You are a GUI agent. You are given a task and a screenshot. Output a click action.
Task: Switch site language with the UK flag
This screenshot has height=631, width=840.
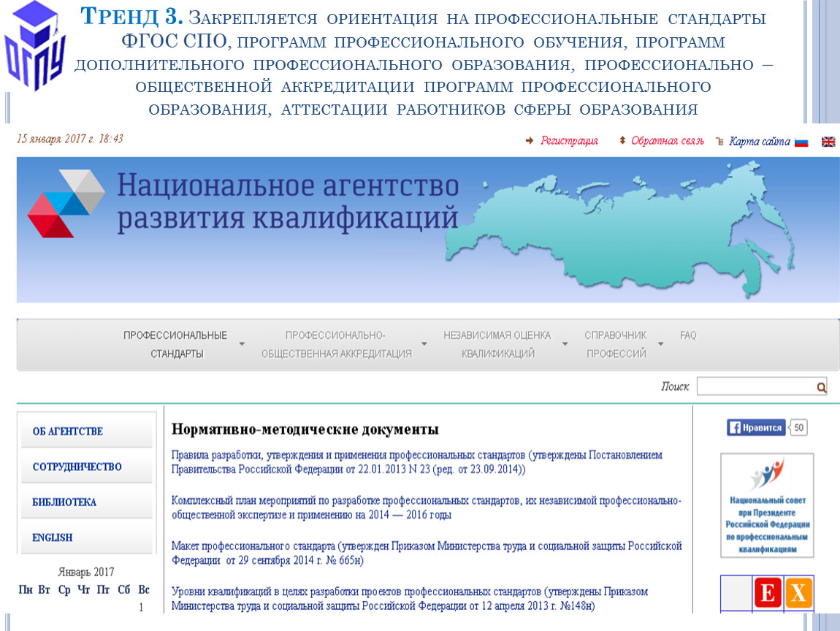pyautogui.click(x=828, y=142)
